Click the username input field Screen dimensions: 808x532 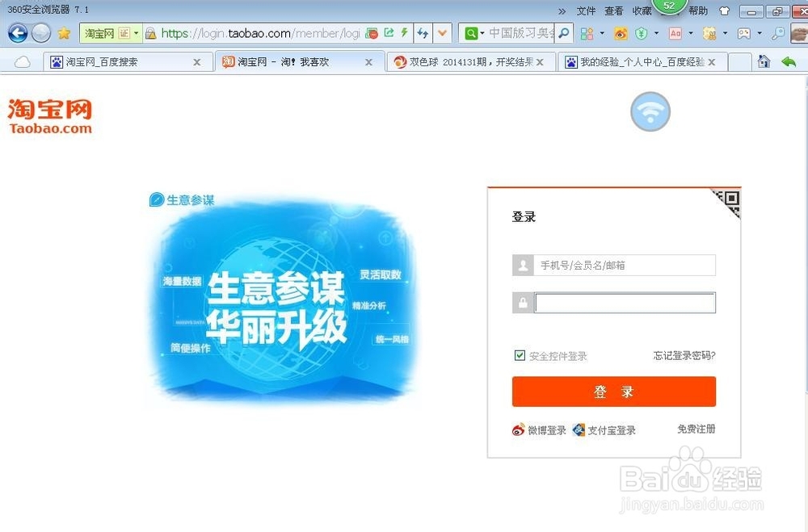click(625, 265)
